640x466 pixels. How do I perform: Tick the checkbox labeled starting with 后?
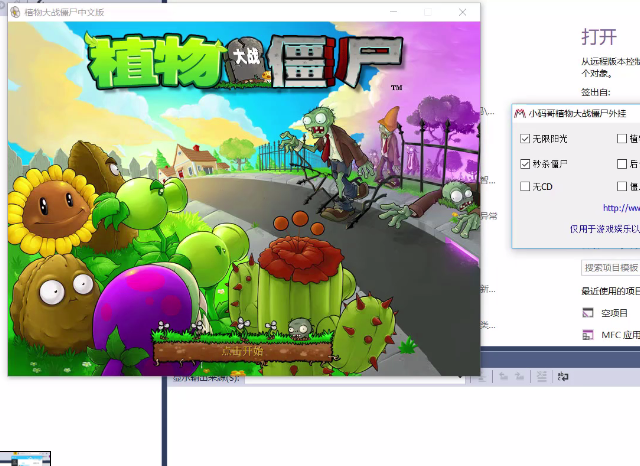[622, 163]
